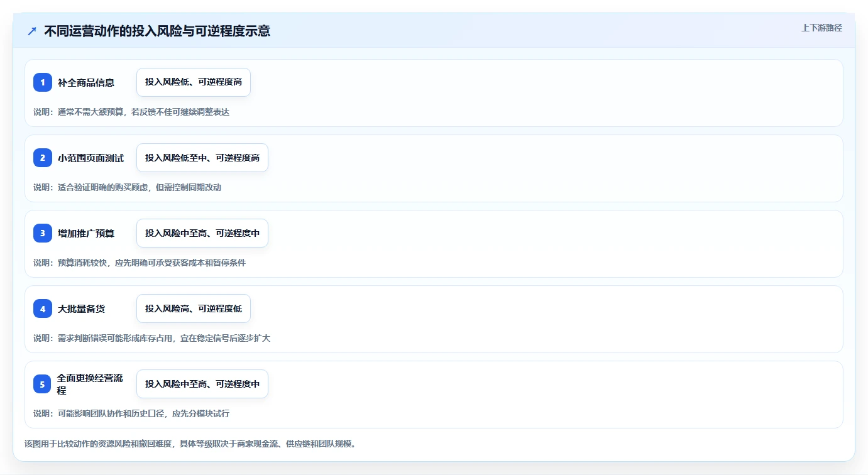The width and height of the screenshot is (868, 475).
Task: Click description starting 预算消耗较快
Action: [x=140, y=263]
